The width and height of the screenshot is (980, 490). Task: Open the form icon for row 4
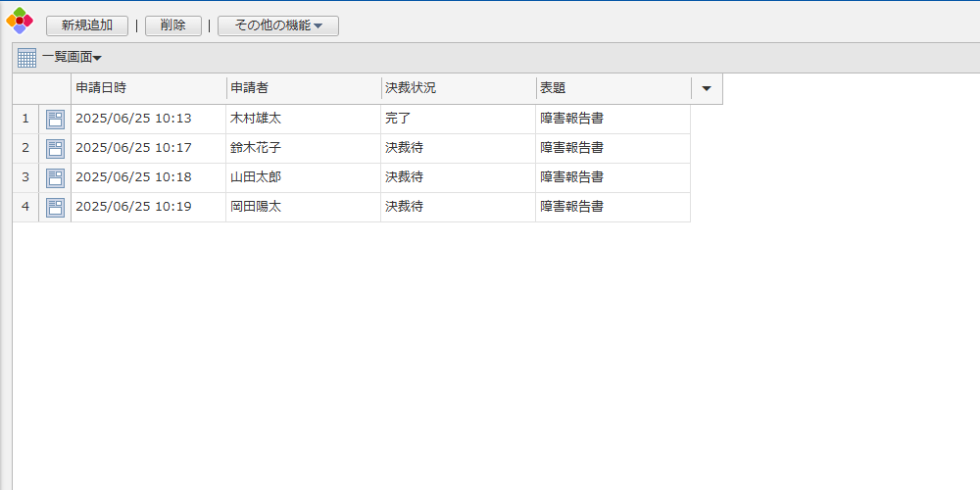(x=55, y=208)
